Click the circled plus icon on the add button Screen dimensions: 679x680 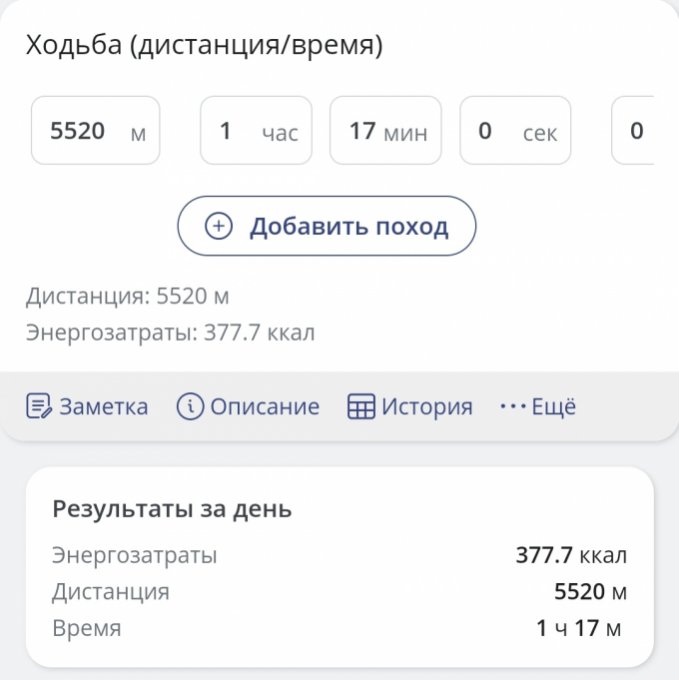click(x=218, y=227)
